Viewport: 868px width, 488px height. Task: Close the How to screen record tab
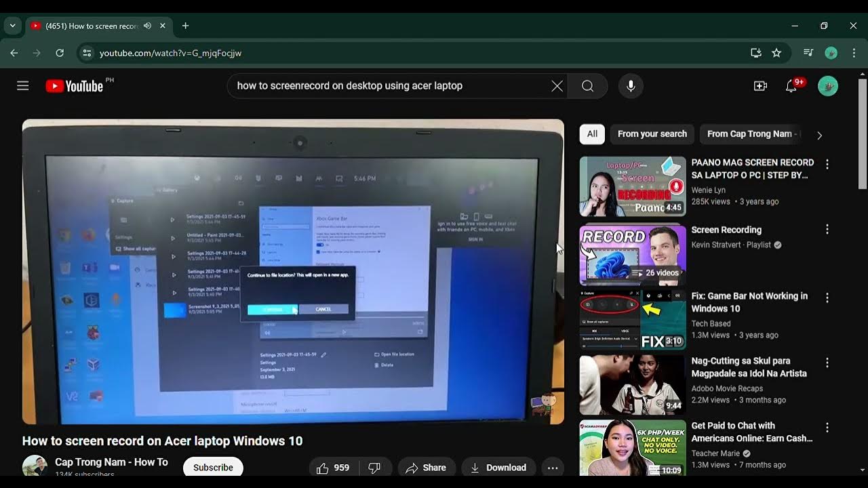[163, 26]
